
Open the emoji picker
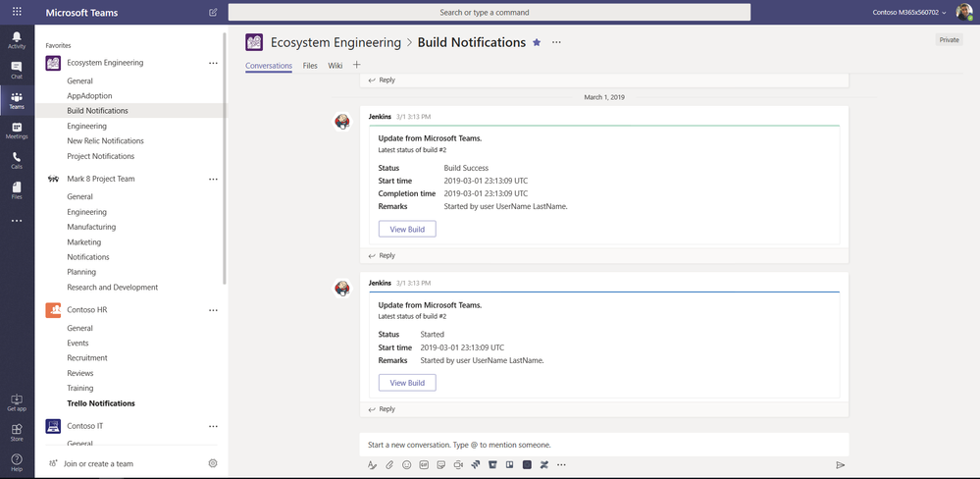click(407, 464)
